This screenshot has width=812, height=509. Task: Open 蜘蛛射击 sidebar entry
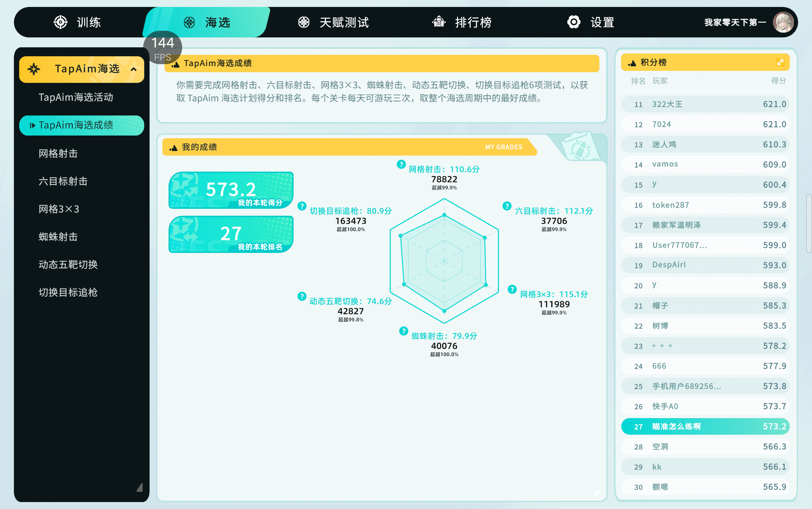[58, 237]
